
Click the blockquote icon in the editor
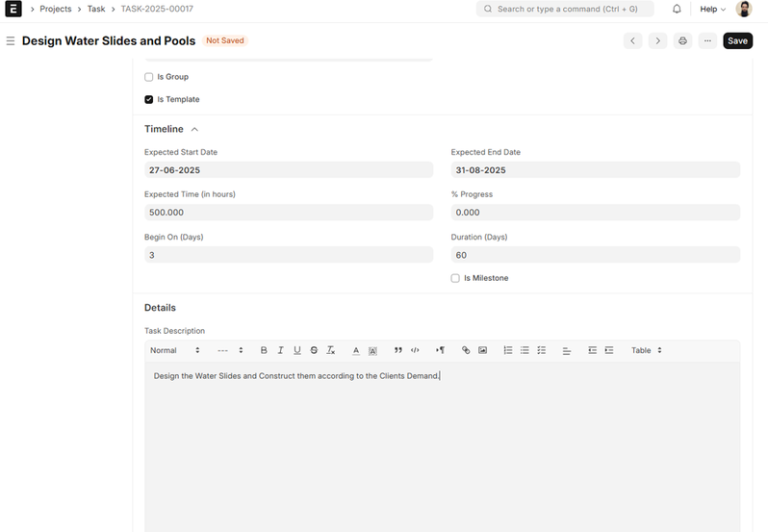click(x=398, y=350)
